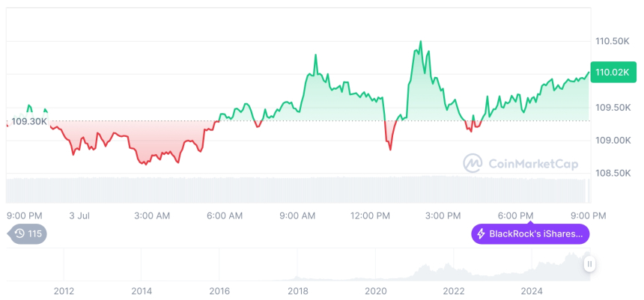This screenshot has height=300, width=644.
Task: Click the lightning bolt news icon
Action: click(x=481, y=234)
